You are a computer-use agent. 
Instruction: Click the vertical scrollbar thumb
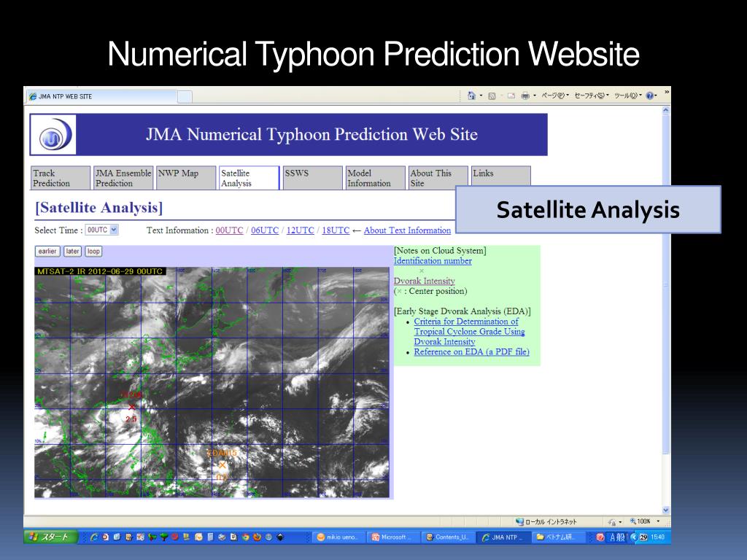(x=665, y=284)
